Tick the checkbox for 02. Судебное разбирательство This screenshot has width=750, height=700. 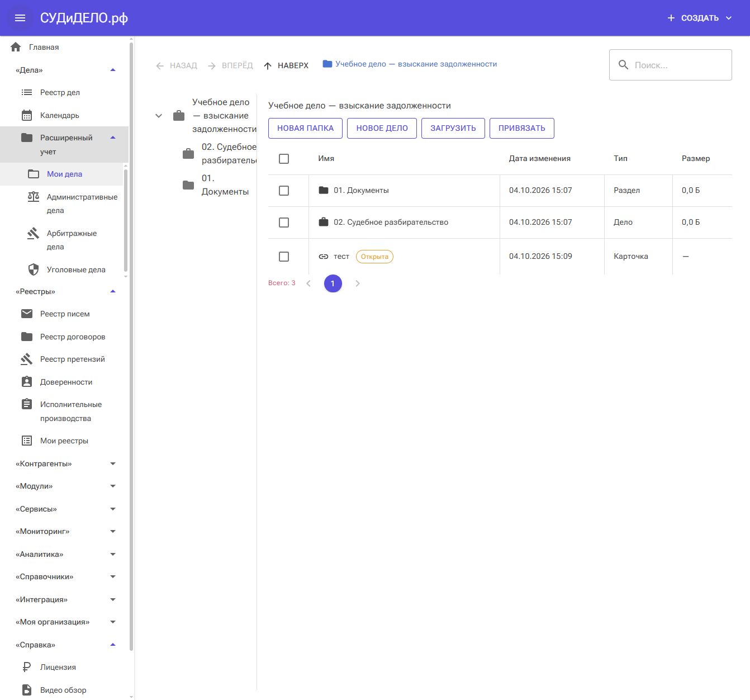click(284, 223)
